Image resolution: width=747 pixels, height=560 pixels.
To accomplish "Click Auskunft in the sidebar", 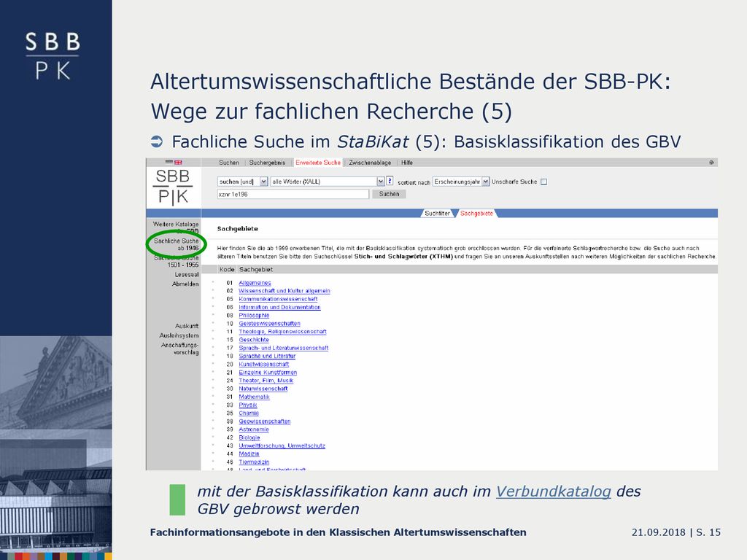I will (x=187, y=326).
